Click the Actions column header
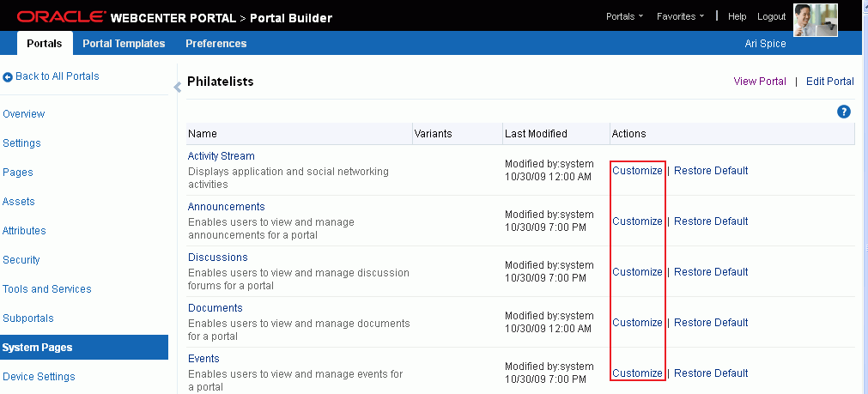This screenshot has height=394, width=868. pos(732,134)
